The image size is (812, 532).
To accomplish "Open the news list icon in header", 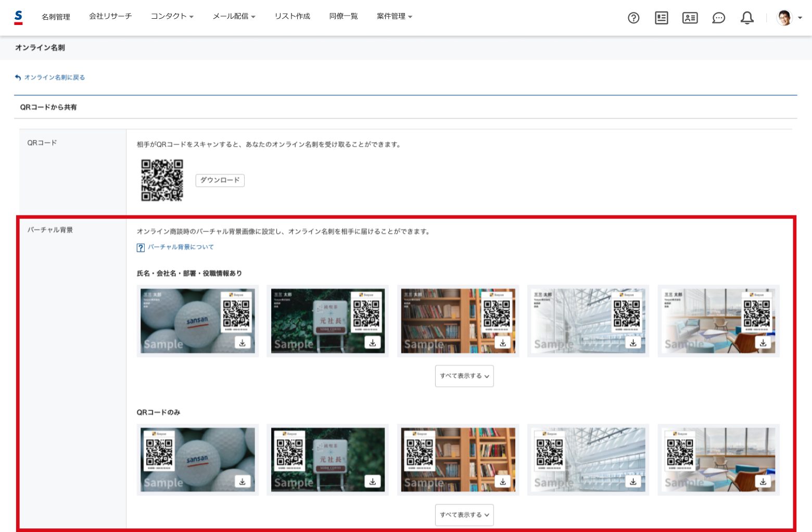I will 662,18.
